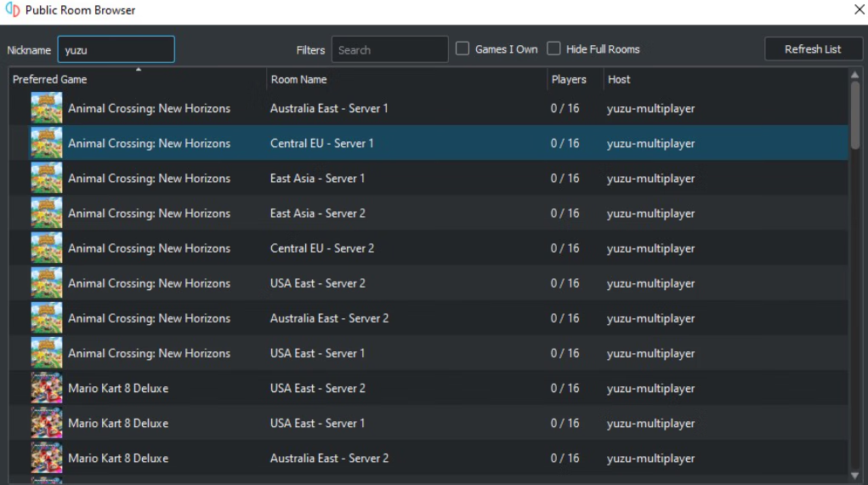
Task: Select the East Asia - Server 1 room
Action: [x=428, y=178]
